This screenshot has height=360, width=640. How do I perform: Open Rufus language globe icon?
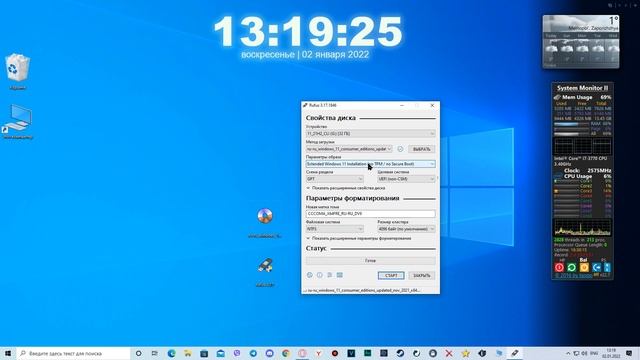310,275
